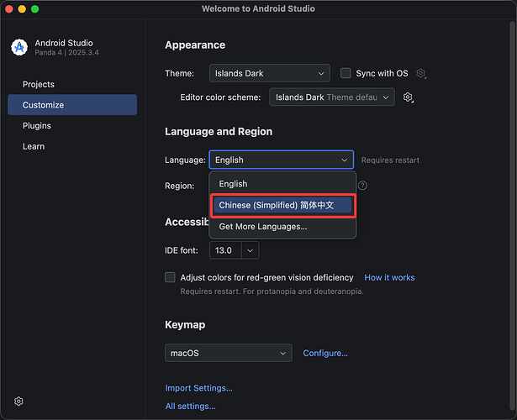Open the Keymap macOS dropdown
This screenshot has width=517, height=420.
(228, 353)
